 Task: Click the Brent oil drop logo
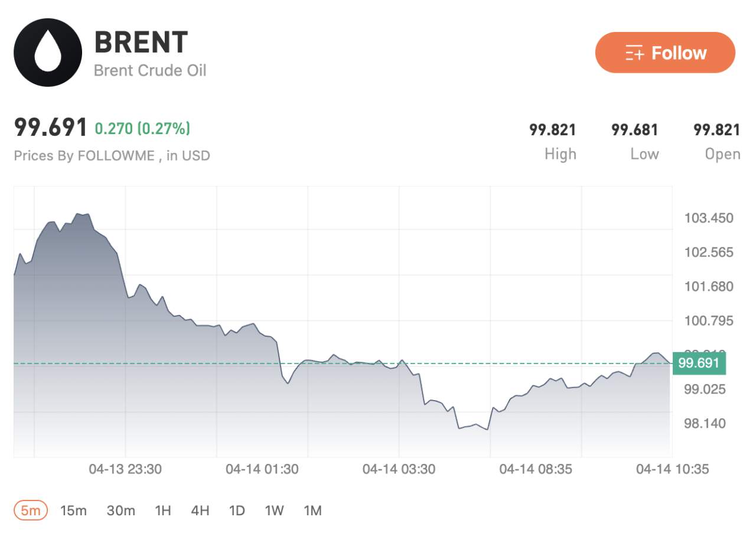pos(48,52)
